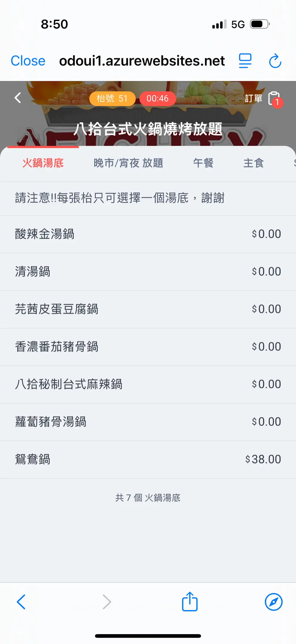The image size is (296, 644).
Task: Select 清湯鍋 soup base
Action: coord(148,272)
